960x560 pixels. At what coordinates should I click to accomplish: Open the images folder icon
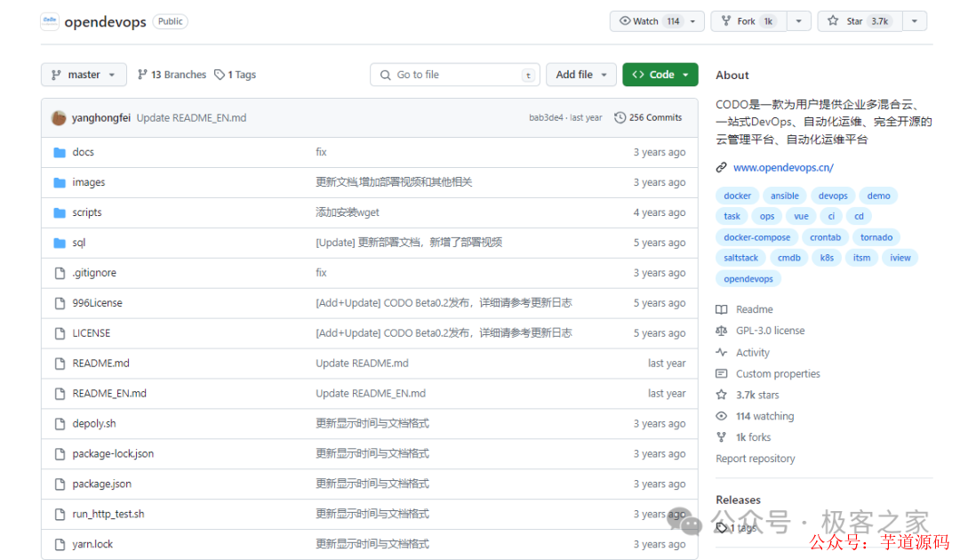click(60, 182)
